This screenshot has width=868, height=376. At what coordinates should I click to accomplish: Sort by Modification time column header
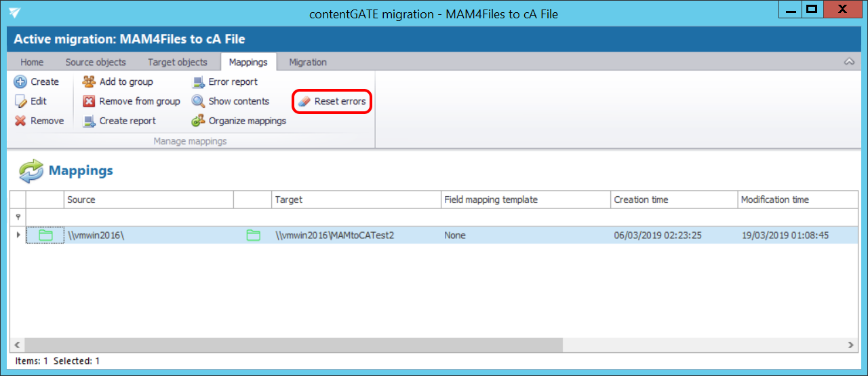point(798,200)
